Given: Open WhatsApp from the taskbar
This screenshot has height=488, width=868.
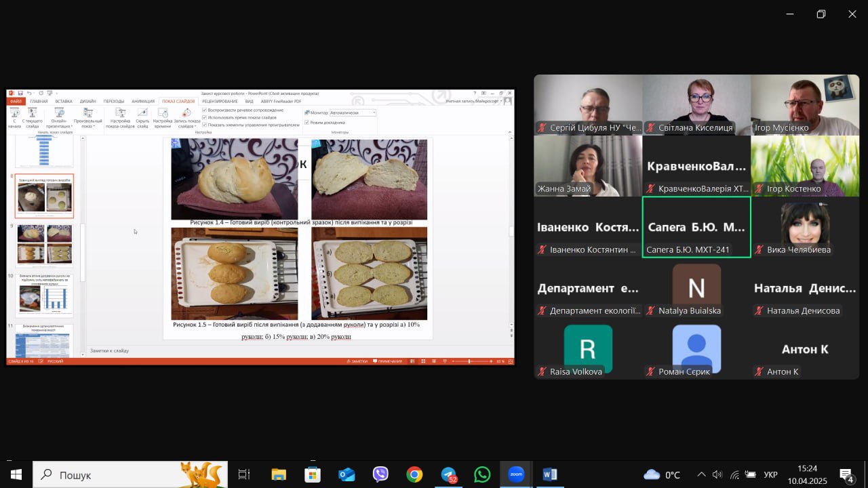Looking at the screenshot, I should pyautogui.click(x=482, y=474).
